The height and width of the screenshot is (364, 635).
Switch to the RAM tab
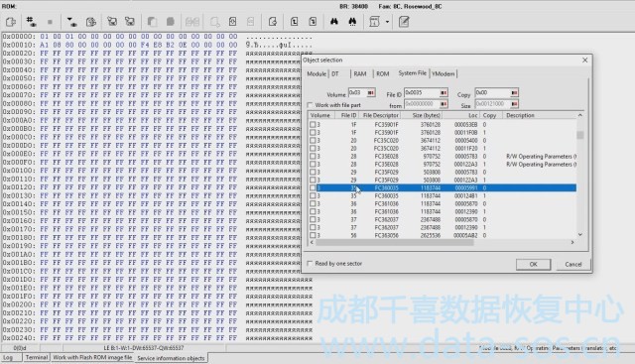tap(359, 73)
